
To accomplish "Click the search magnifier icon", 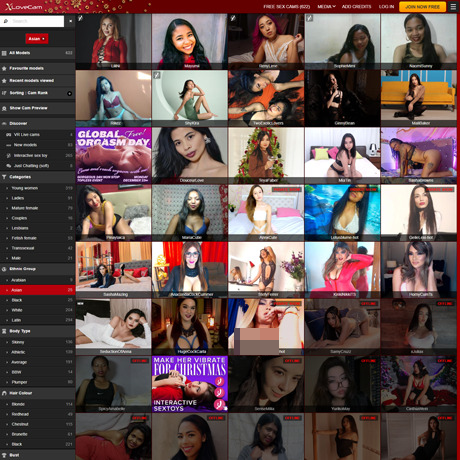I will click(6, 21).
